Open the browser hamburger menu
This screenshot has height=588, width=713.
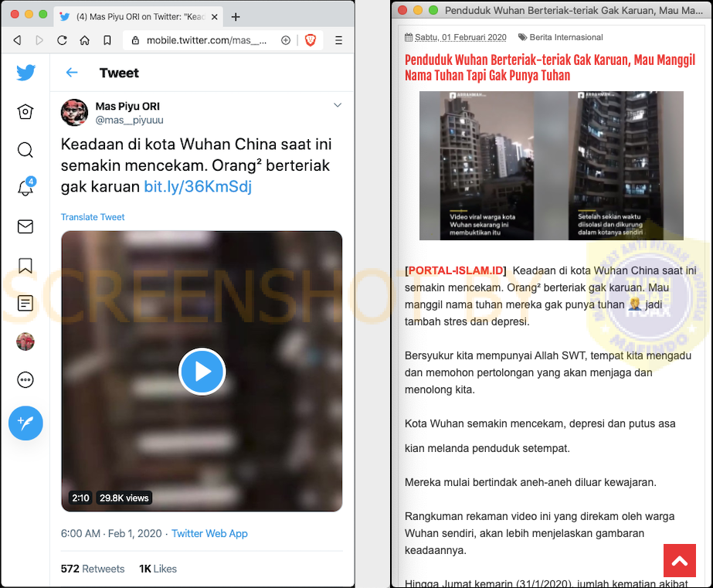[x=339, y=40]
